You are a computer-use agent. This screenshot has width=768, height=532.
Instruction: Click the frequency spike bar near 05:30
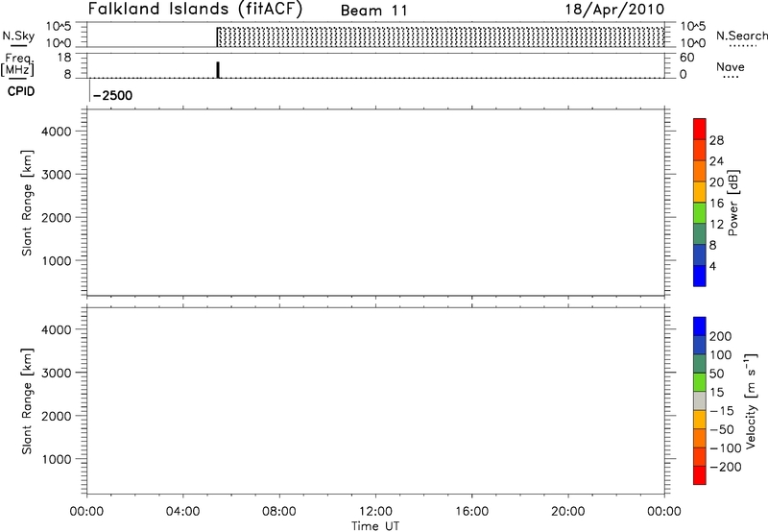(218, 69)
